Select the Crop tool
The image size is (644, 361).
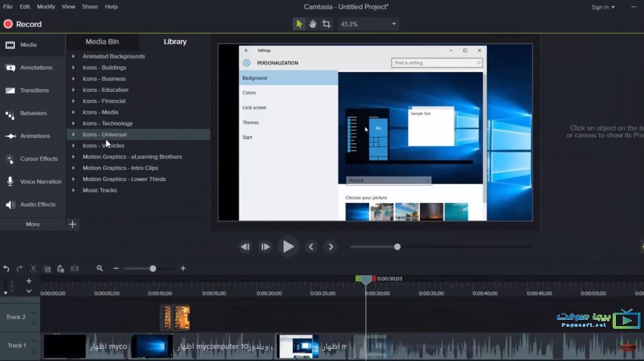tap(326, 24)
